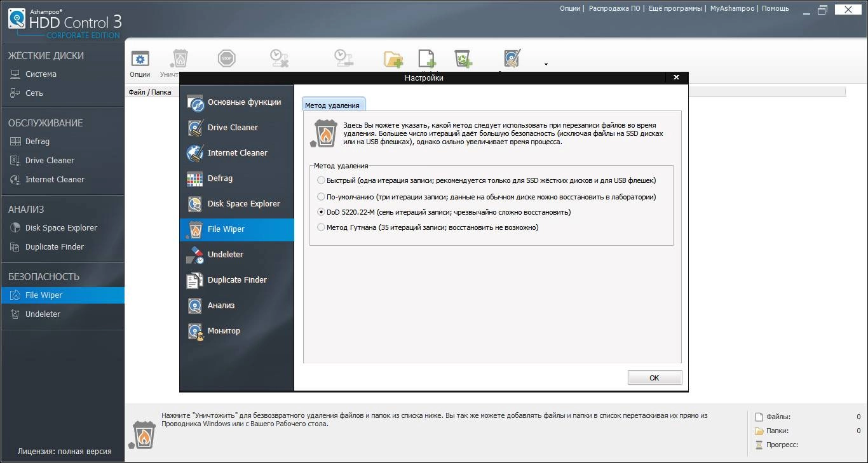The image size is (868, 463).
Task: Click the БЕЗОПАСНОСТЬ section header
Action: 44,277
